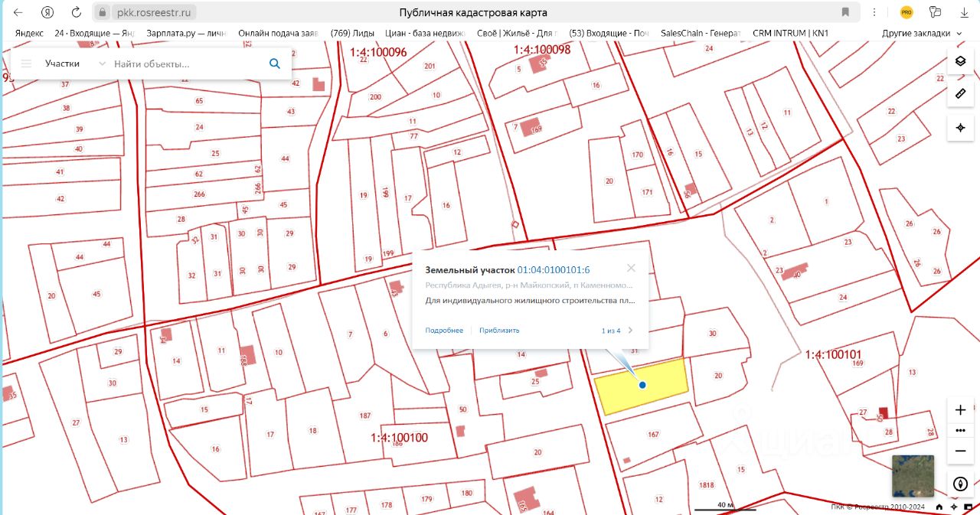Expand Другие закладки bookmarks folder
The width and height of the screenshot is (980, 515).
(922, 33)
